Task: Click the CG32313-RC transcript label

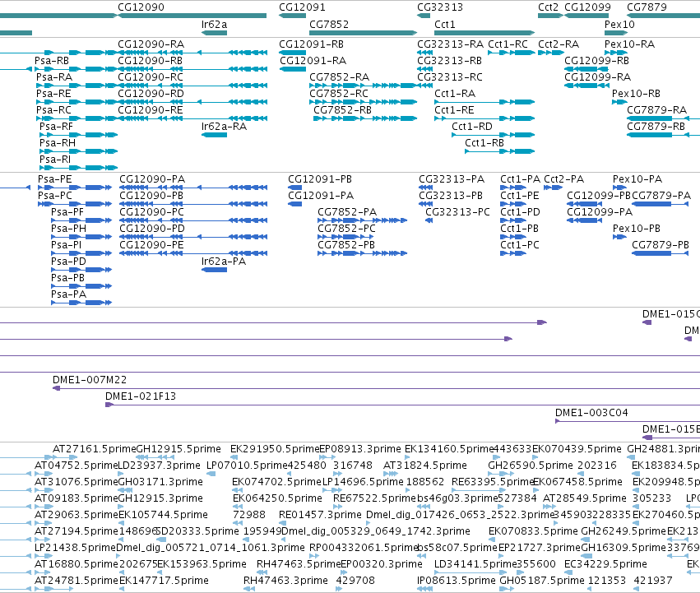Action: click(450, 76)
